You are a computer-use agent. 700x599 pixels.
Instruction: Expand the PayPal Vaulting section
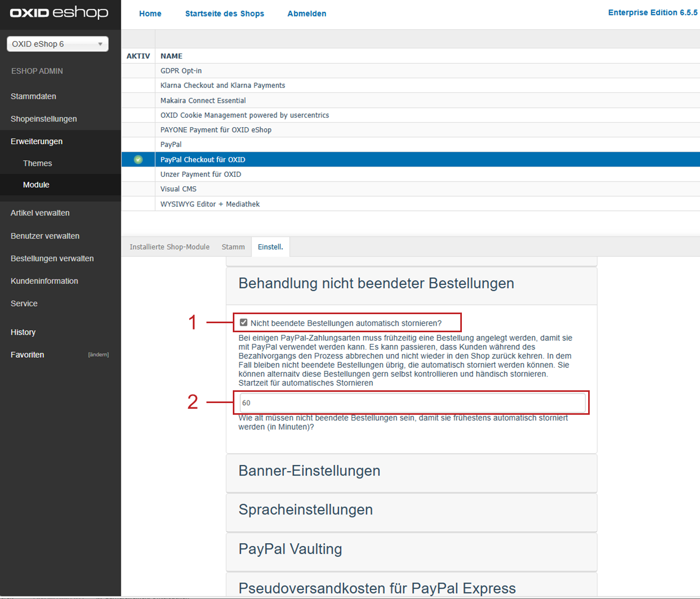coord(290,549)
